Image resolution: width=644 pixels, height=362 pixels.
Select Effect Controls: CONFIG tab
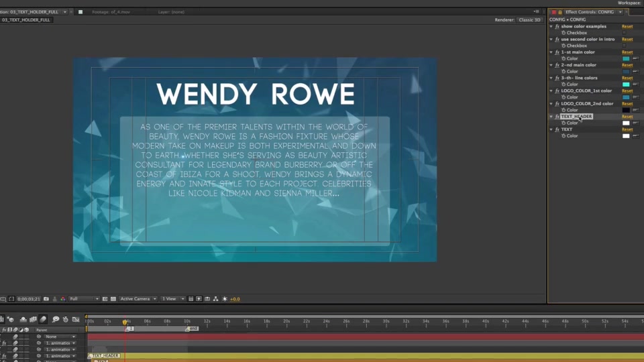pyautogui.click(x=590, y=12)
